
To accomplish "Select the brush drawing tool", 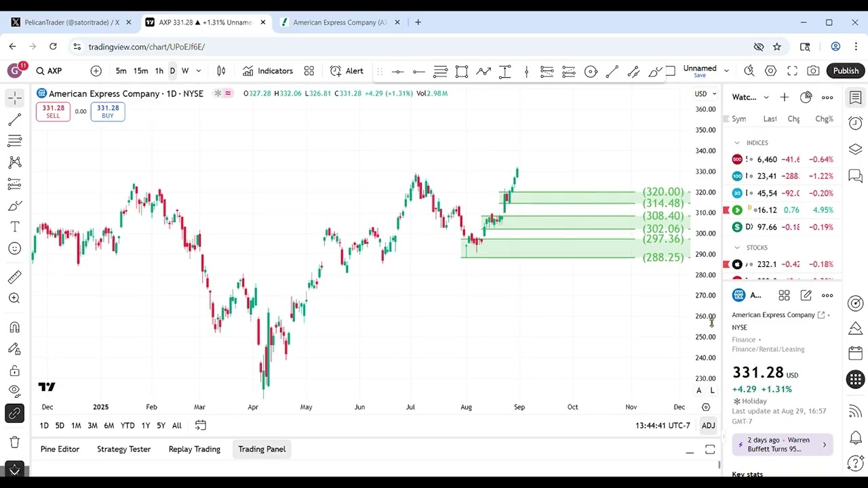I will 14,205.
